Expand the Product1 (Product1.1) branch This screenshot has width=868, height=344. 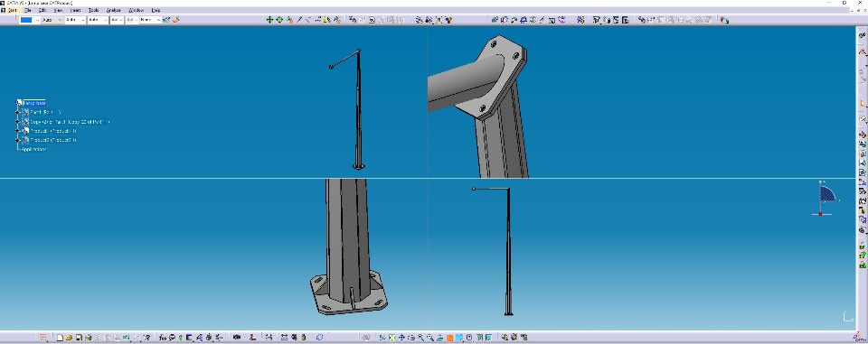18,131
